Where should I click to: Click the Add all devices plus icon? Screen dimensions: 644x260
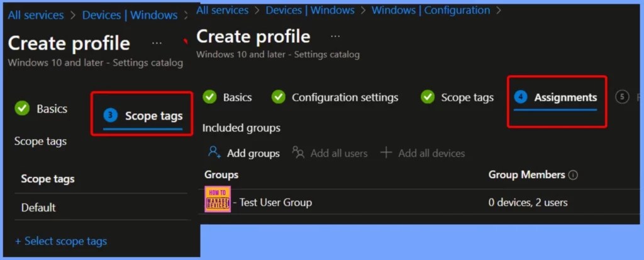(386, 152)
